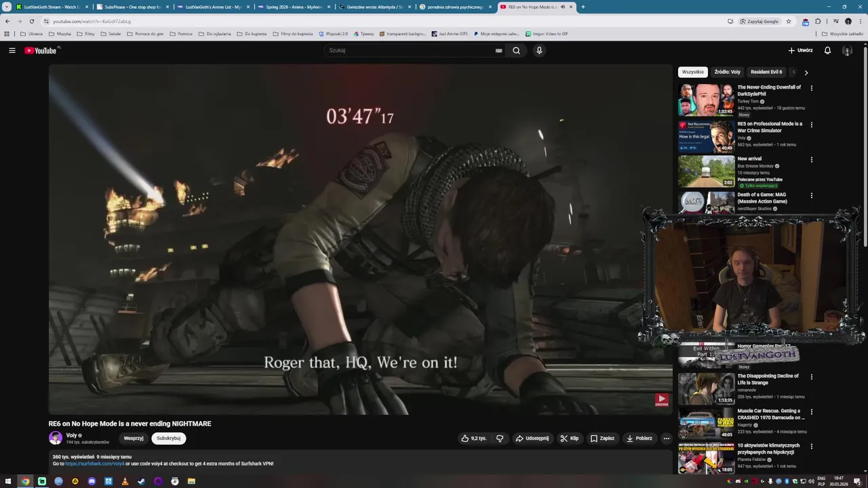The image size is (868, 488).
Task: Open Discord from the Windows taskbar
Action: click(x=92, y=481)
